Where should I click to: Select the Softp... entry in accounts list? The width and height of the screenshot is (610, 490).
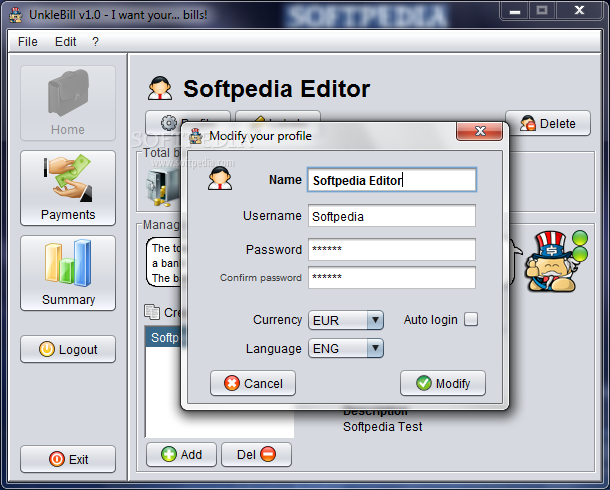click(165, 338)
